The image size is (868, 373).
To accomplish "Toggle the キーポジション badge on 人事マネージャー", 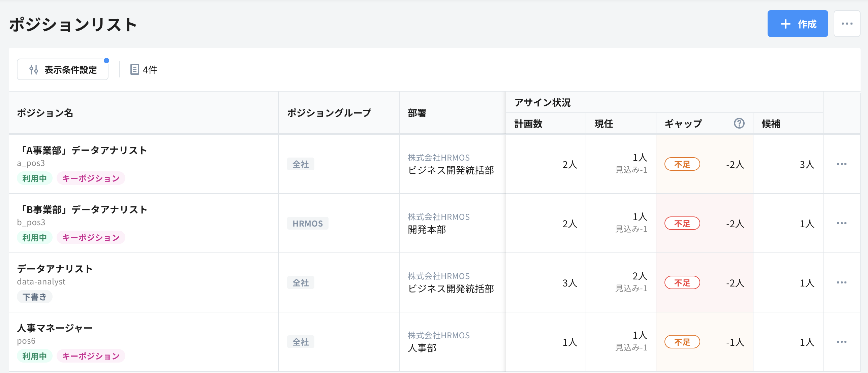I will pyautogui.click(x=90, y=356).
